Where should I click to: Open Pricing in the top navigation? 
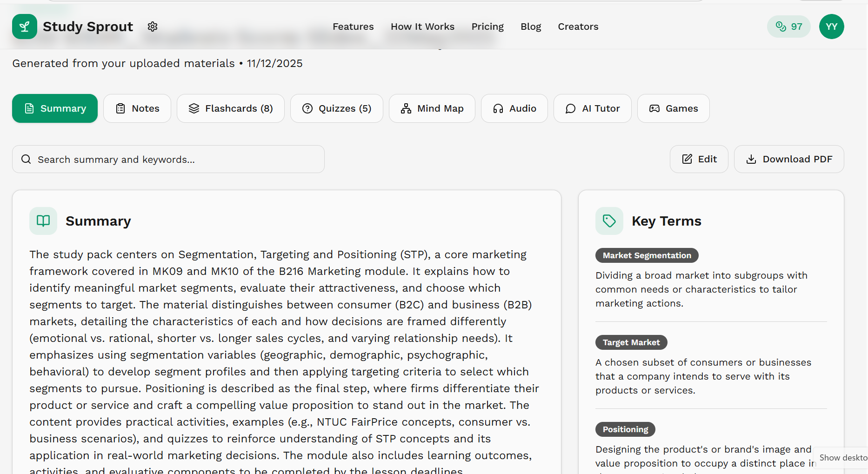pyautogui.click(x=487, y=27)
